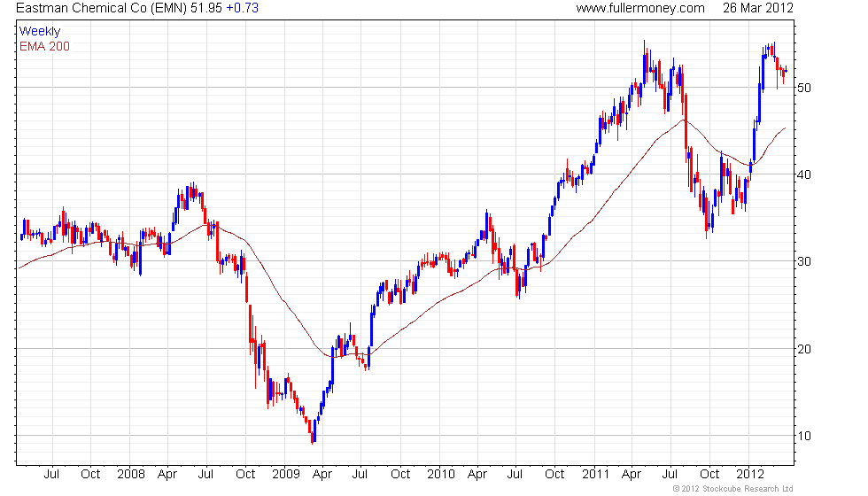Click the 'www.fullermoney.com' text
This screenshot has height=496, width=868.
pyautogui.click(x=640, y=8)
